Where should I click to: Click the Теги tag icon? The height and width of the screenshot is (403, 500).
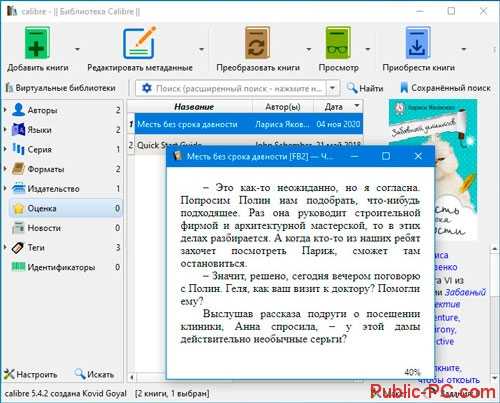coord(18,247)
